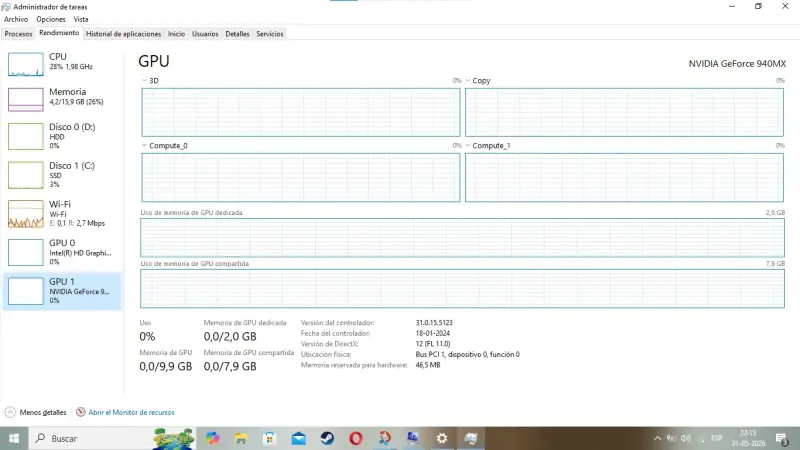Open Settings gear on the taskbar
The height and width of the screenshot is (450, 800).
pos(442,438)
